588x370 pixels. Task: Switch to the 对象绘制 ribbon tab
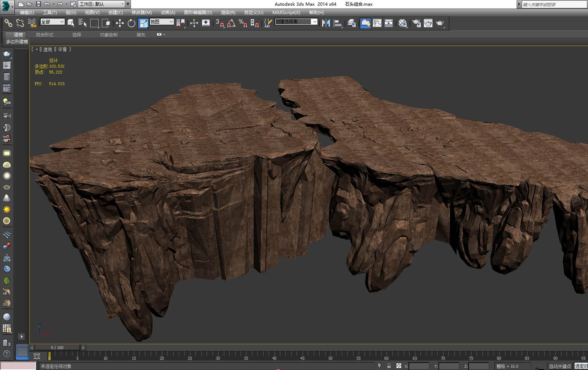coord(108,35)
